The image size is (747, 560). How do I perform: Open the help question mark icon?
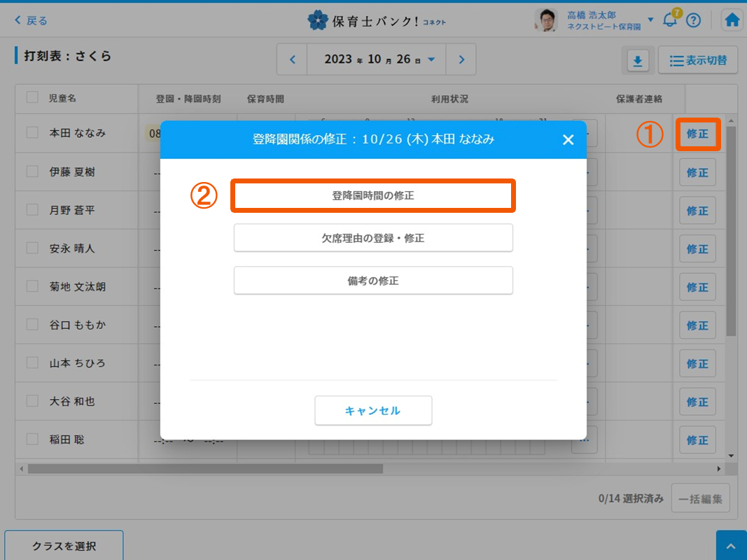tap(693, 20)
